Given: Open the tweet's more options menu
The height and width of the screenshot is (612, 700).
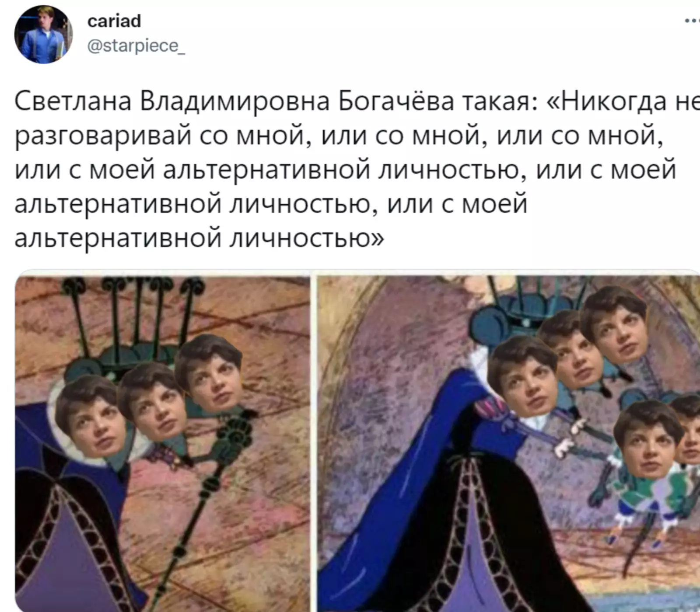Looking at the screenshot, I should [x=692, y=21].
